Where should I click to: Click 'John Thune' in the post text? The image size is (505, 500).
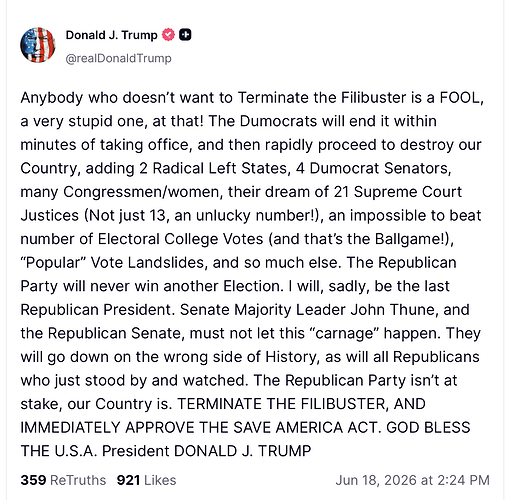click(392, 310)
